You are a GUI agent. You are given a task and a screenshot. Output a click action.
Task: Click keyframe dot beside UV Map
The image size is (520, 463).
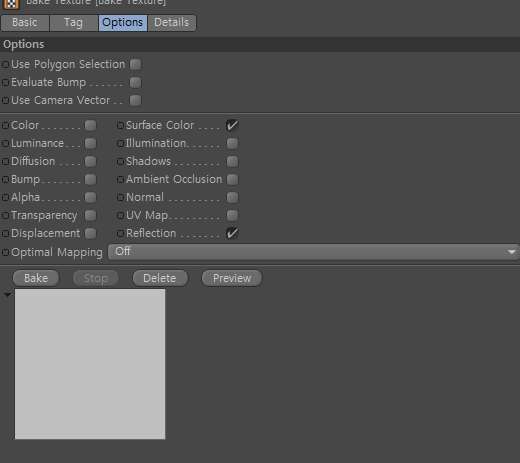coord(120,215)
